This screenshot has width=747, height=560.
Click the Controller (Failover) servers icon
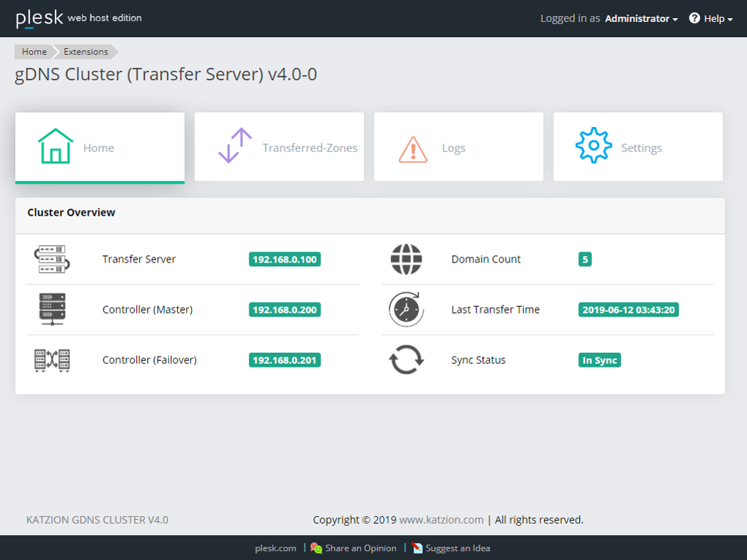tap(52, 360)
